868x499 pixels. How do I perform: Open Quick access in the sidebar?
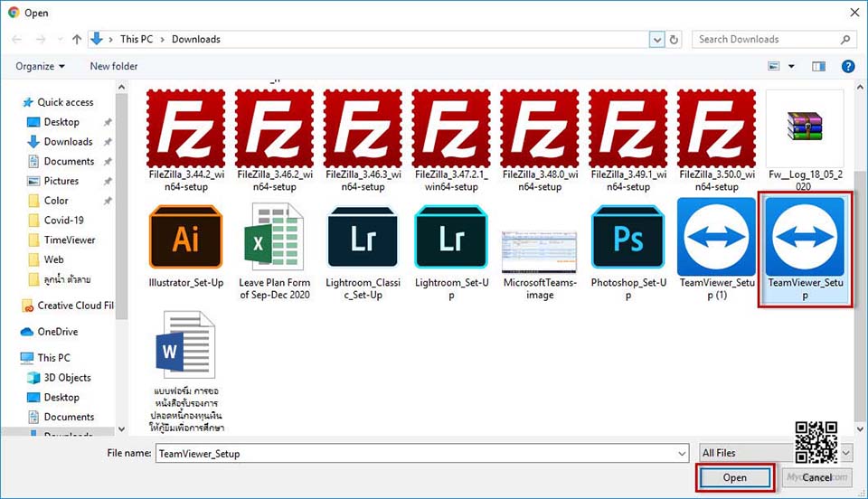click(58, 102)
